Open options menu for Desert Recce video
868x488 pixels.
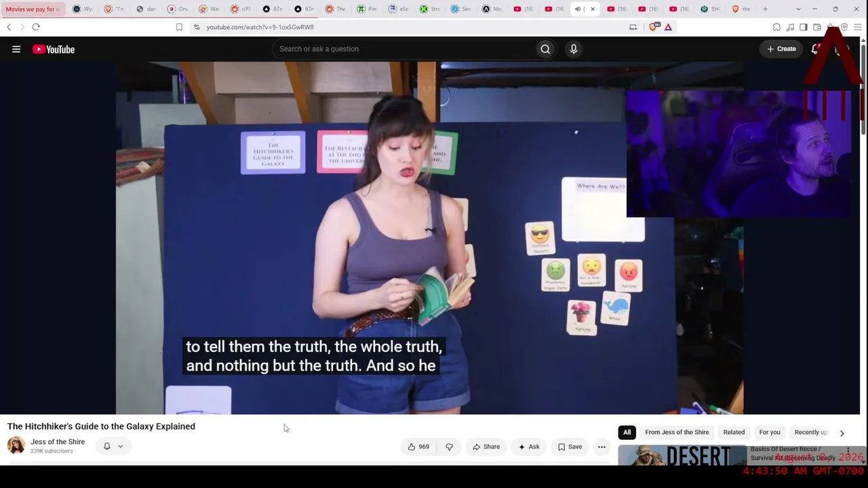848,451
